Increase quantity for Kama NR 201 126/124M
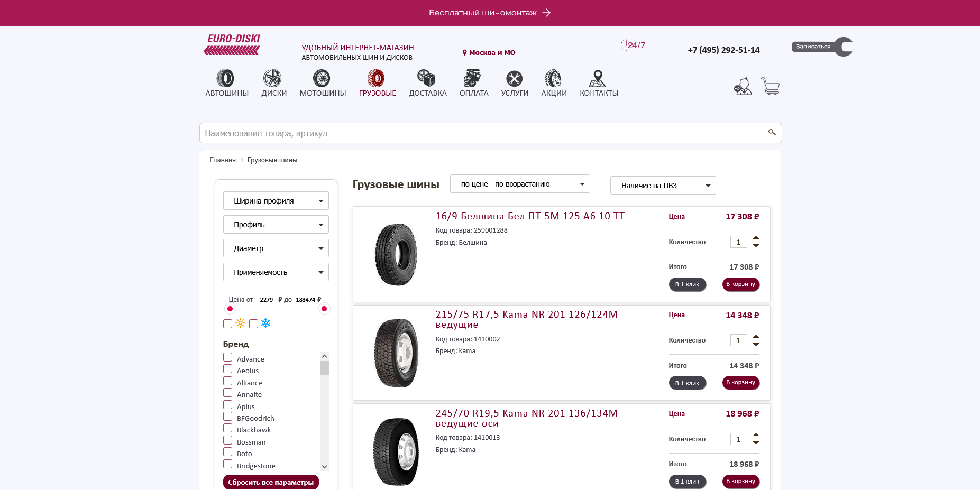This screenshot has width=980, height=490. 756,337
